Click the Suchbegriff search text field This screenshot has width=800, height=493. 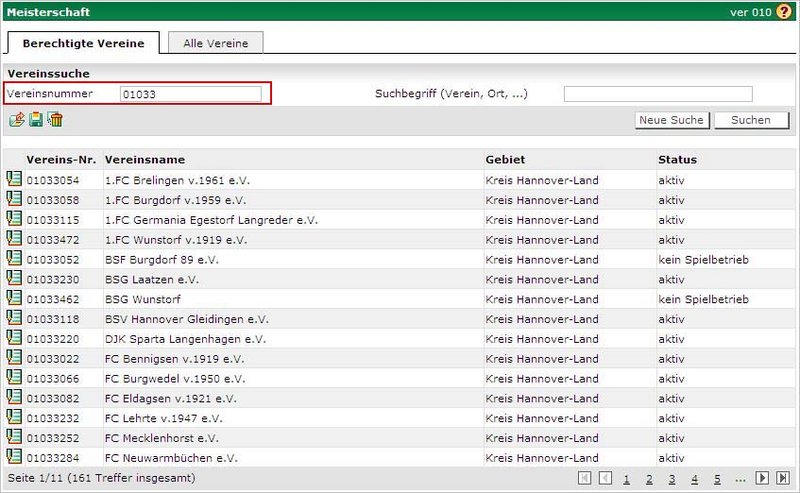[657, 94]
